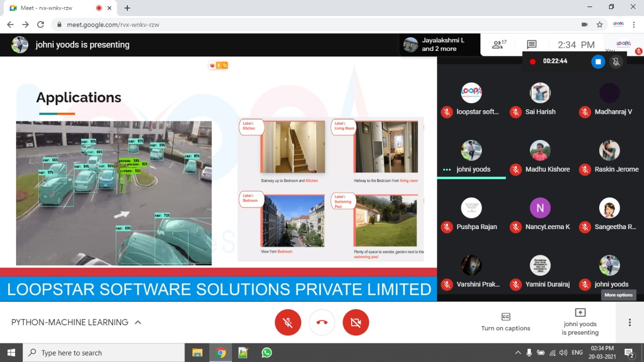Click the red hang up call button
Image resolution: width=644 pixels, height=362 pixels.
click(322, 322)
